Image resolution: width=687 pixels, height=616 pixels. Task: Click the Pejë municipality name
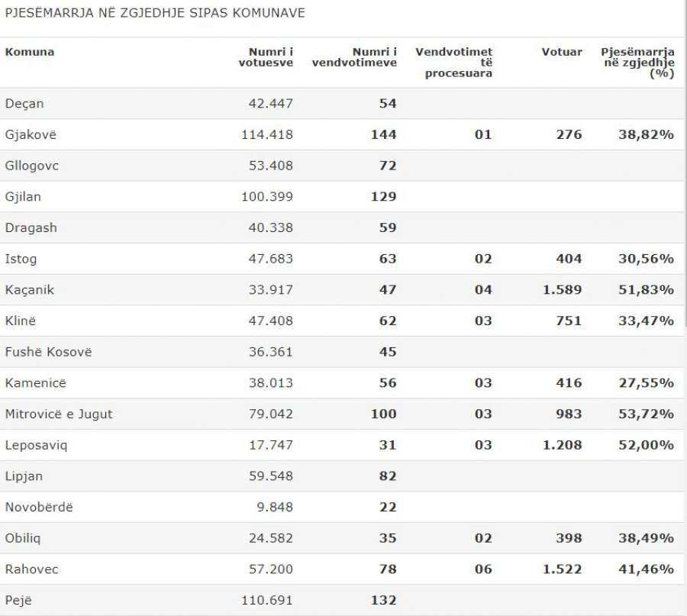tap(18, 601)
